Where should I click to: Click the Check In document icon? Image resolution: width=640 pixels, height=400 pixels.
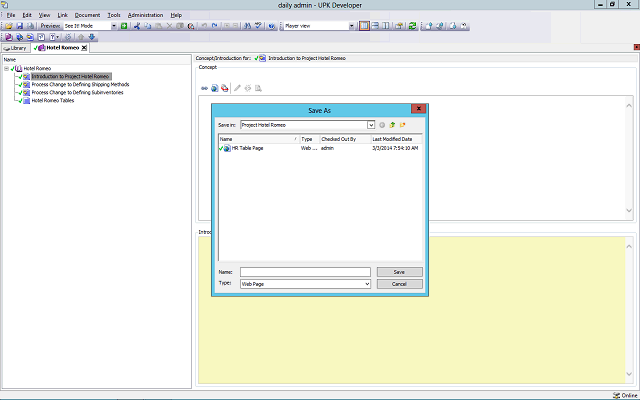[429, 26]
